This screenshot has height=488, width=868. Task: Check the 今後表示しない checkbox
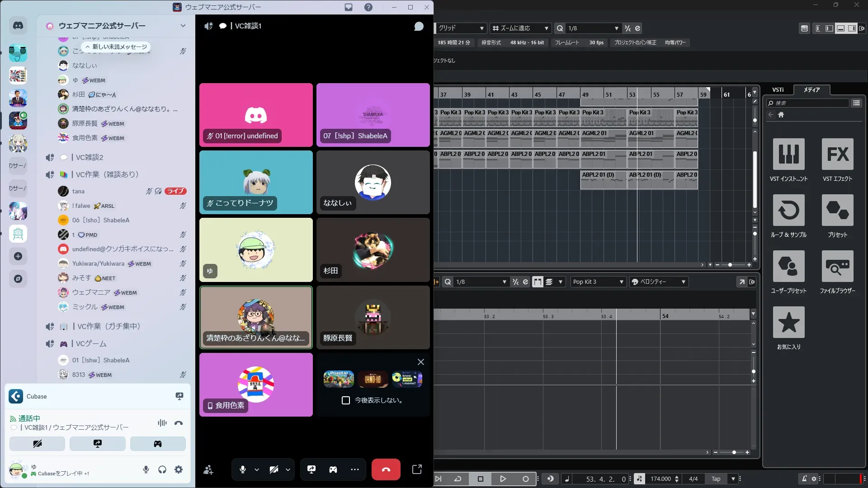coord(346,400)
